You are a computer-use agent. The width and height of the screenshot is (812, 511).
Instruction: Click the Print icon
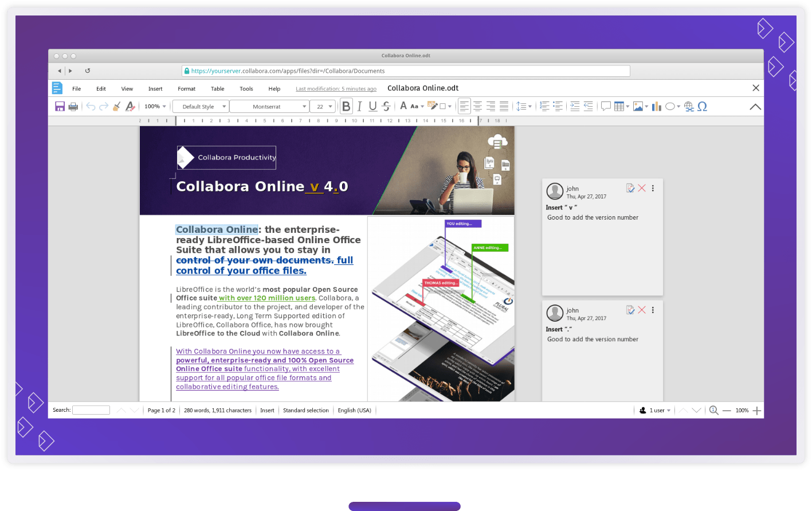pyautogui.click(x=73, y=107)
